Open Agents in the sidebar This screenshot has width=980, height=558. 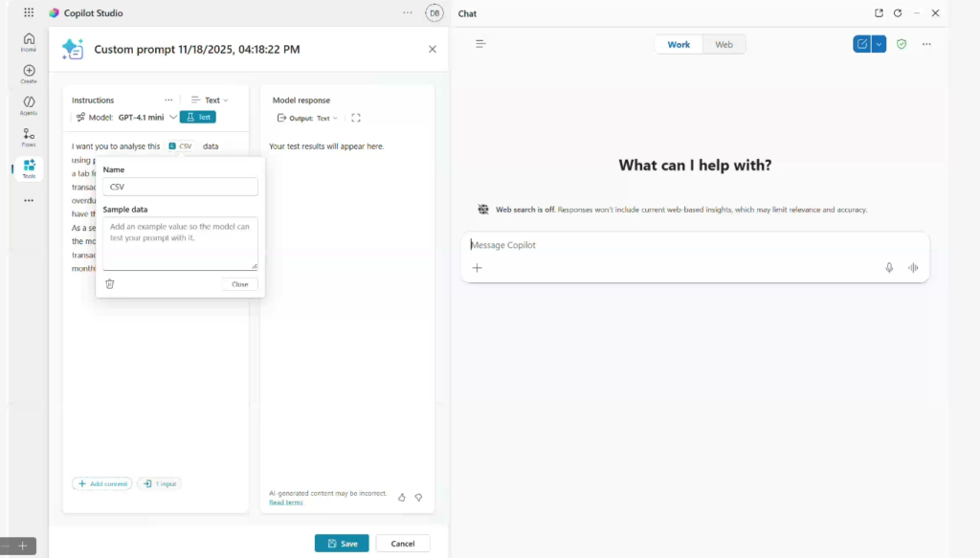(x=29, y=105)
